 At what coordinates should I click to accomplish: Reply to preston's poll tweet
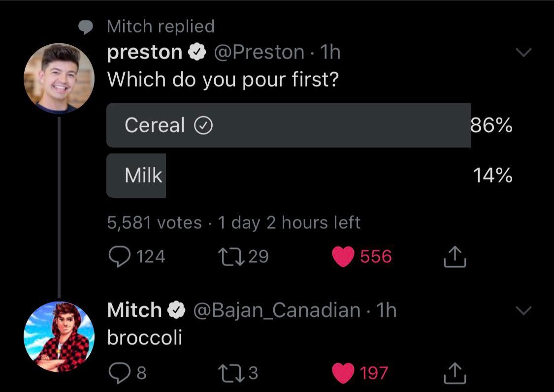(118, 257)
